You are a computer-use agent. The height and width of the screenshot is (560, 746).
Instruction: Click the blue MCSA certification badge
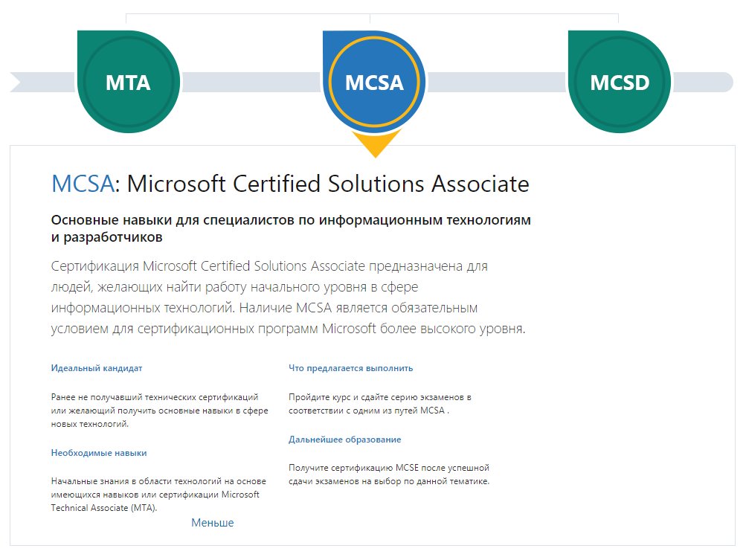(x=374, y=83)
